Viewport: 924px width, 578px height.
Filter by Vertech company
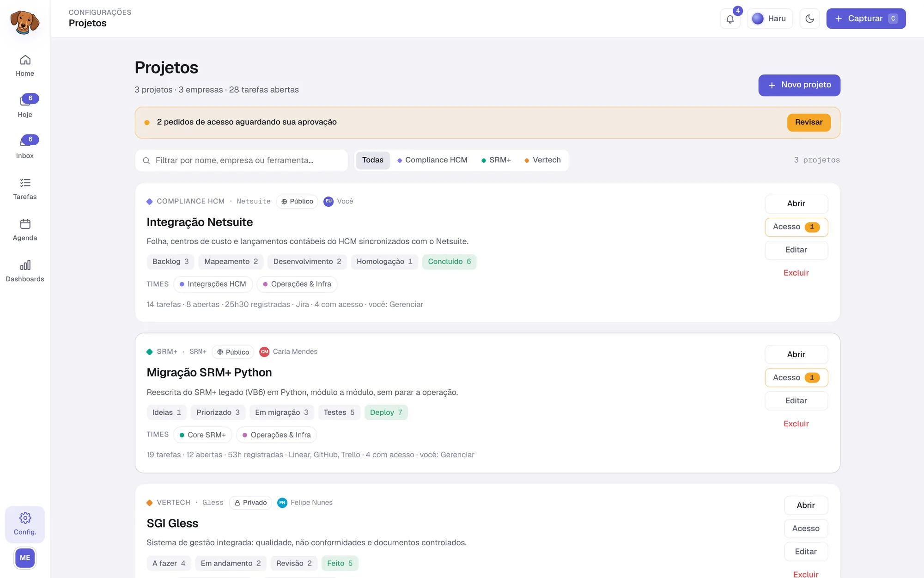coord(542,160)
